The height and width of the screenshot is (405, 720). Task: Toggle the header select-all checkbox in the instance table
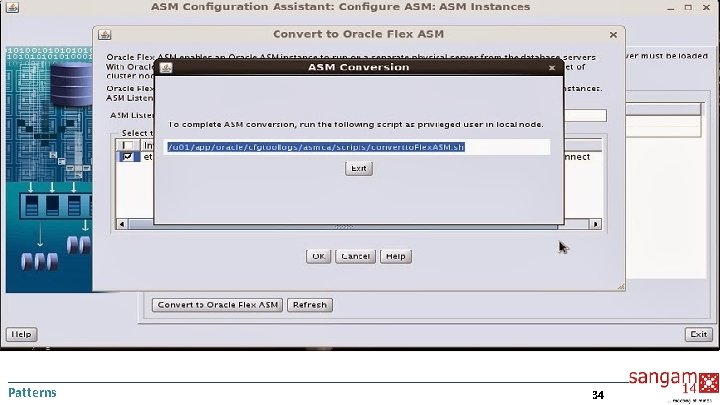128,146
